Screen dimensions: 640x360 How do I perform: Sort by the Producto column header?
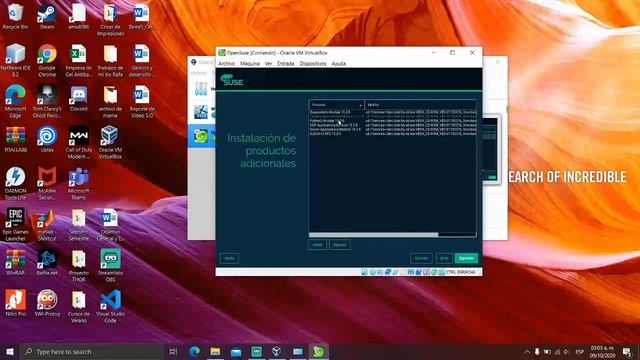(337, 105)
